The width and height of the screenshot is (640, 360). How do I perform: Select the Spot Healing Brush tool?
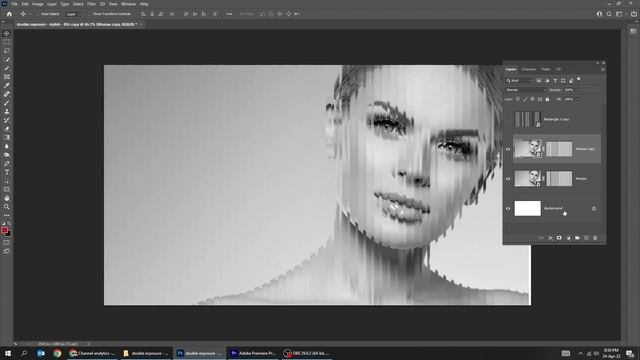click(7, 94)
